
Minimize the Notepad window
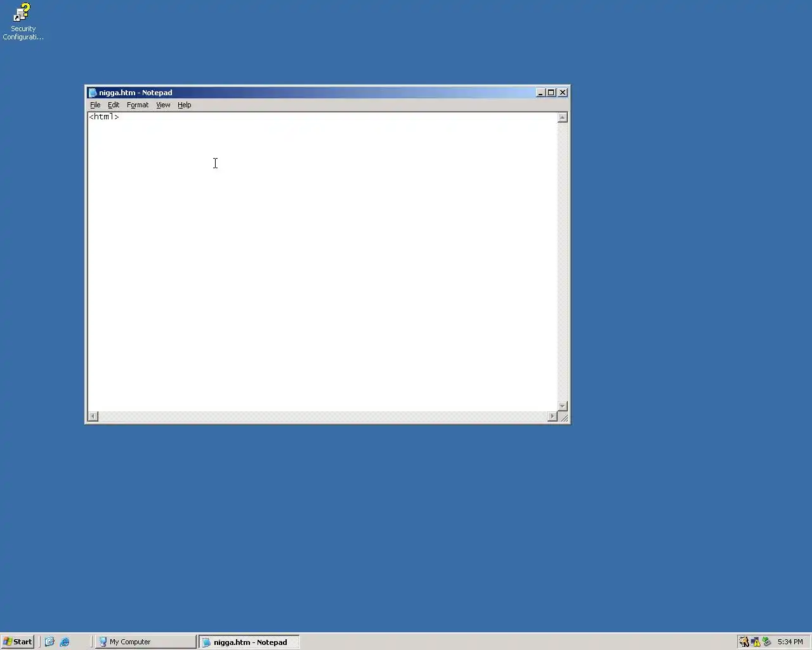click(x=540, y=93)
